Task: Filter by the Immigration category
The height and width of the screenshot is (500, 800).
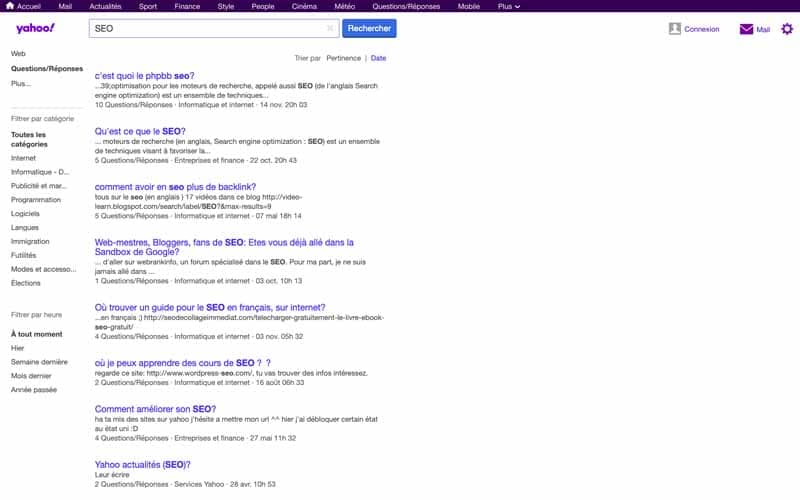Action: point(30,241)
